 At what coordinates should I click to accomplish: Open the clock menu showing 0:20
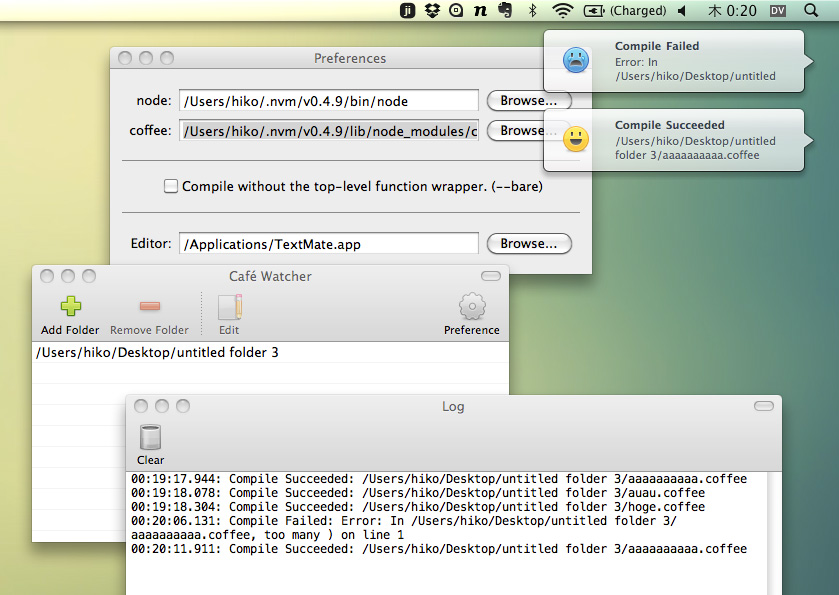(732, 11)
